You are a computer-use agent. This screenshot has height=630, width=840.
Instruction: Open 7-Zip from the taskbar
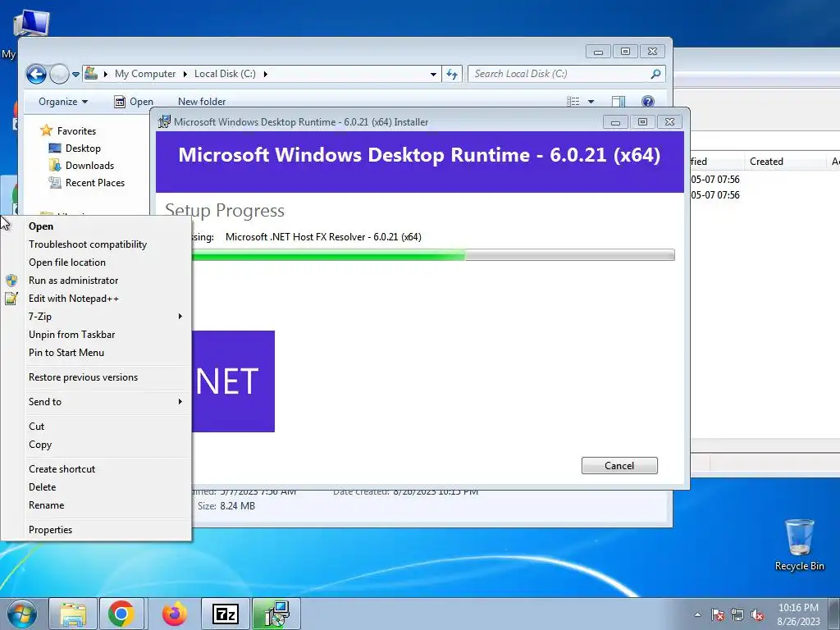[225, 614]
